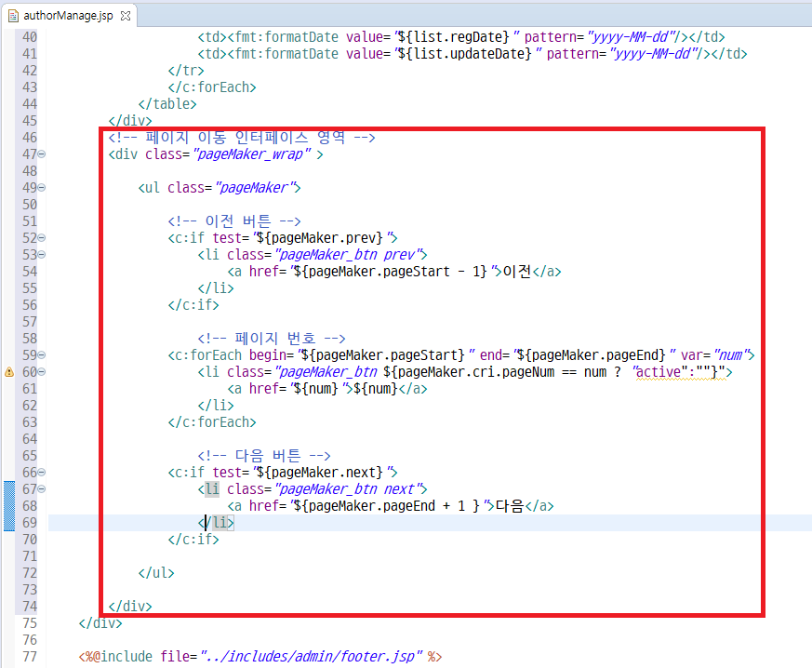This screenshot has width=812, height=668.
Task: Click line number 77 in the gutter
Action: (x=30, y=657)
